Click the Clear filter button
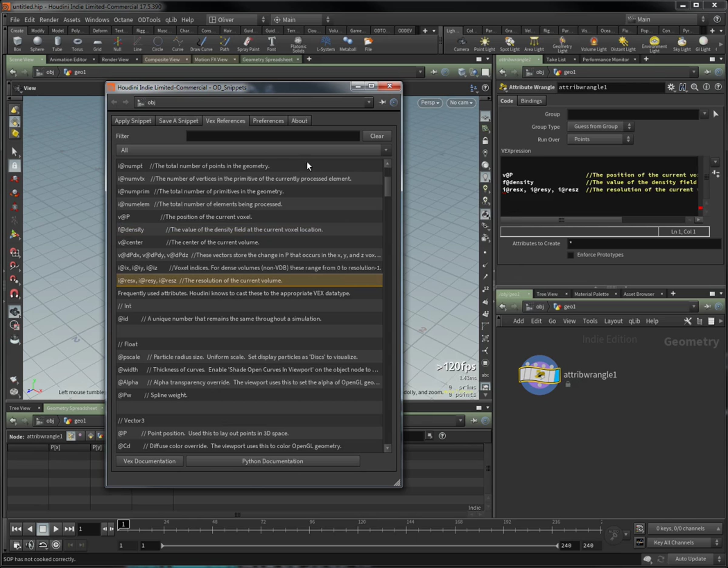The image size is (728, 568). (x=377, y=136)
